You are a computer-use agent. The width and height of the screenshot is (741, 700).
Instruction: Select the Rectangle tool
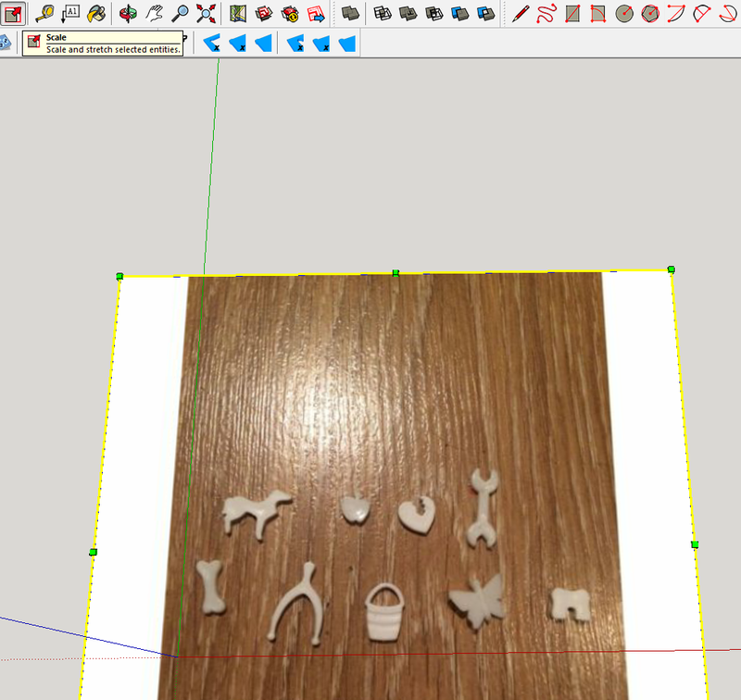[572, 14]
